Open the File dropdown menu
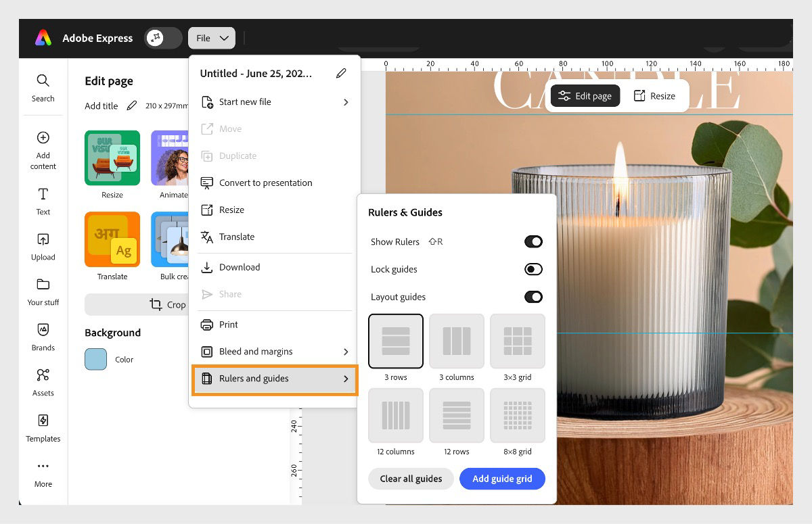Viewport: 812px width, 524px height. point(212,38)
